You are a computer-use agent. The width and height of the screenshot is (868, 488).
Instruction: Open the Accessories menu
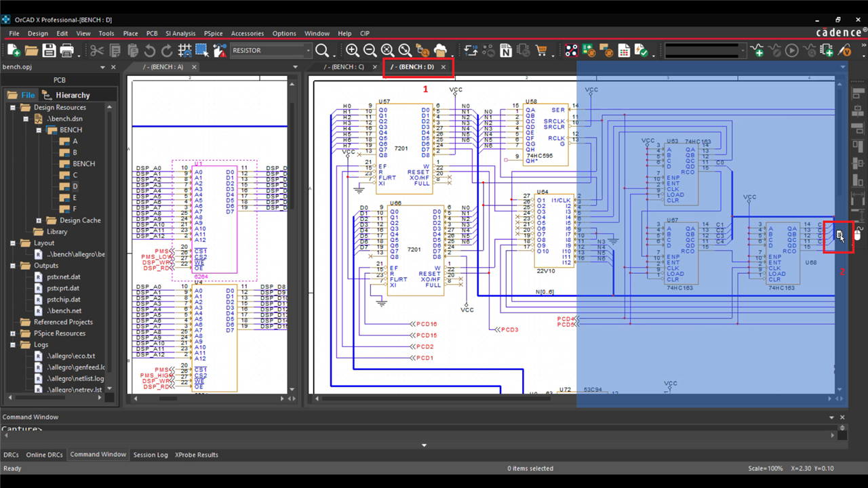[x=248, y=33]
